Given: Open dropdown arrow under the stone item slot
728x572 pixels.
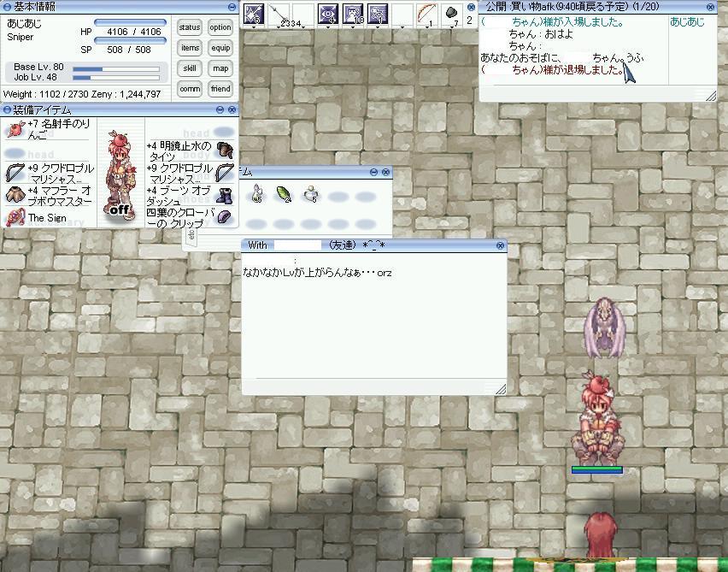Looking at the screenshot, I should pos(451,27).
